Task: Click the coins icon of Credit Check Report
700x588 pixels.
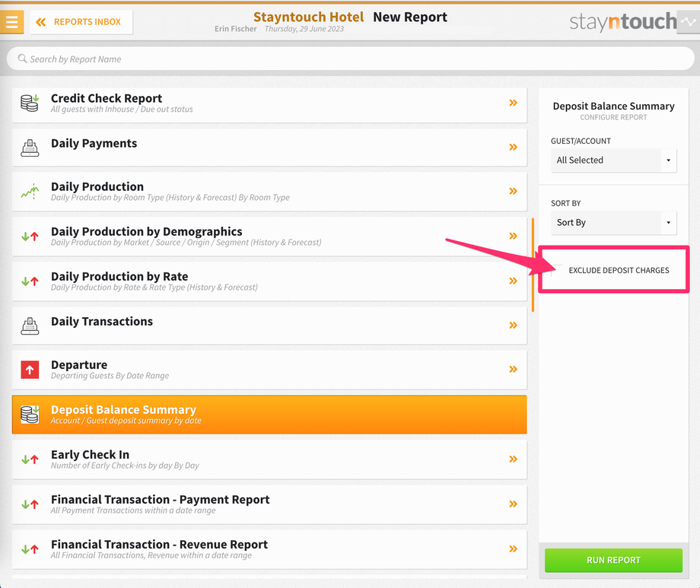Action: tap(30, 103)
